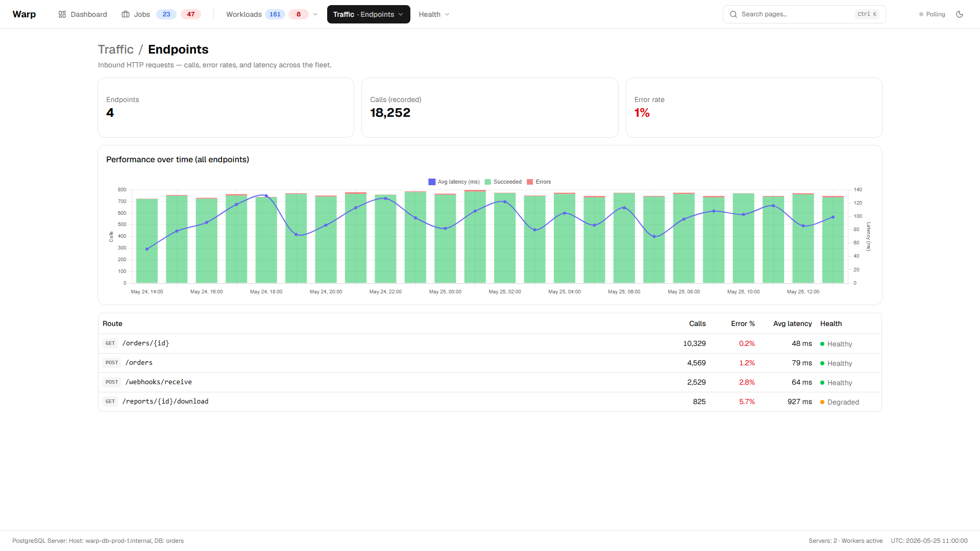Click the red 47 Jobs badge
The width and height of the screenshot is (980, 551).
(191, 14)
